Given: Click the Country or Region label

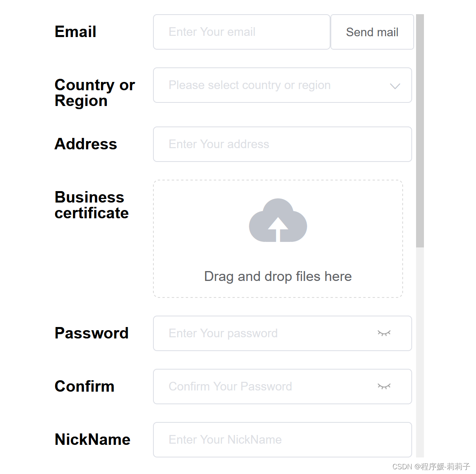Looking at the screenshot, I should pos(95,93).
